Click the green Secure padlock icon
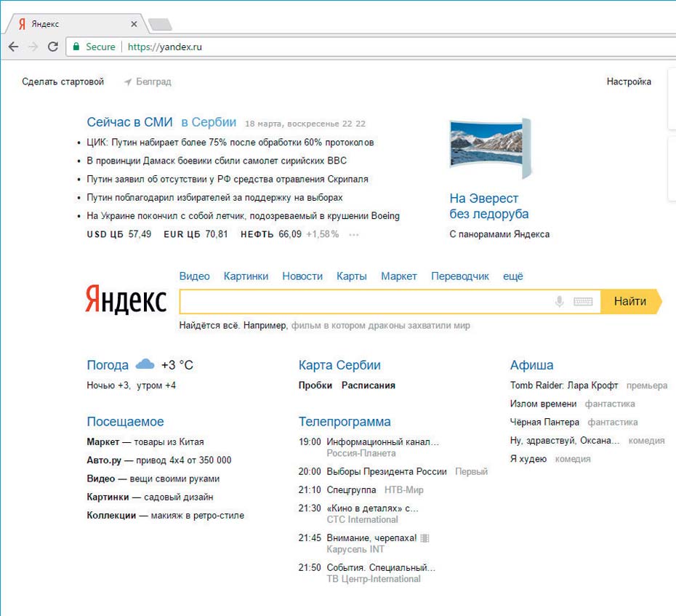Image resolution: width=676 pixels, height=616 pixels. [76, 47]
